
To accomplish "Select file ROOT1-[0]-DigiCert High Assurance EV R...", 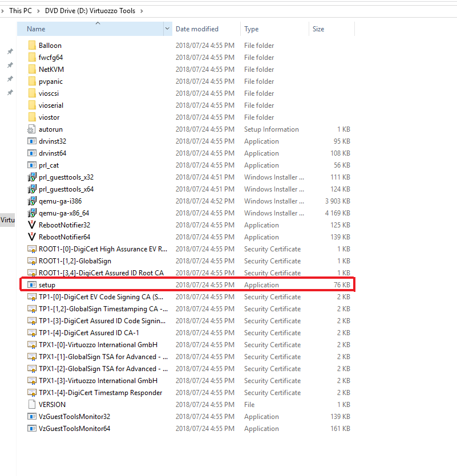I will 103,249.
